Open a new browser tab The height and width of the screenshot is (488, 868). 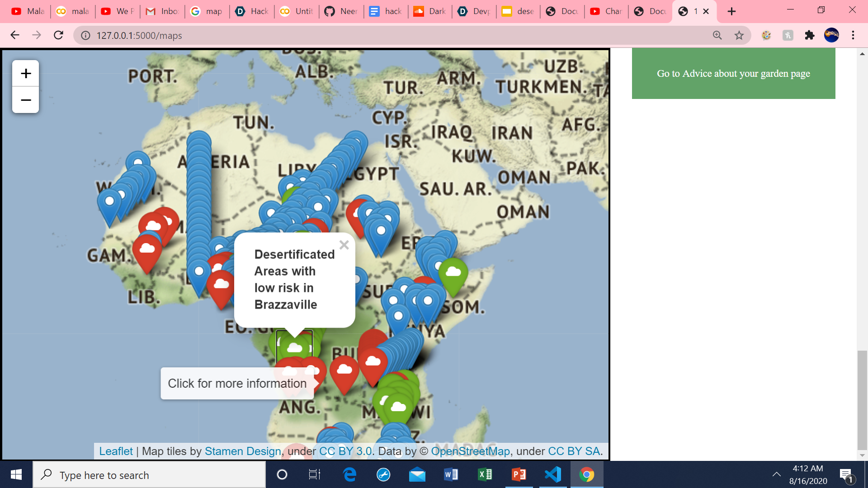pyautogui.click(x=731, y=11)
